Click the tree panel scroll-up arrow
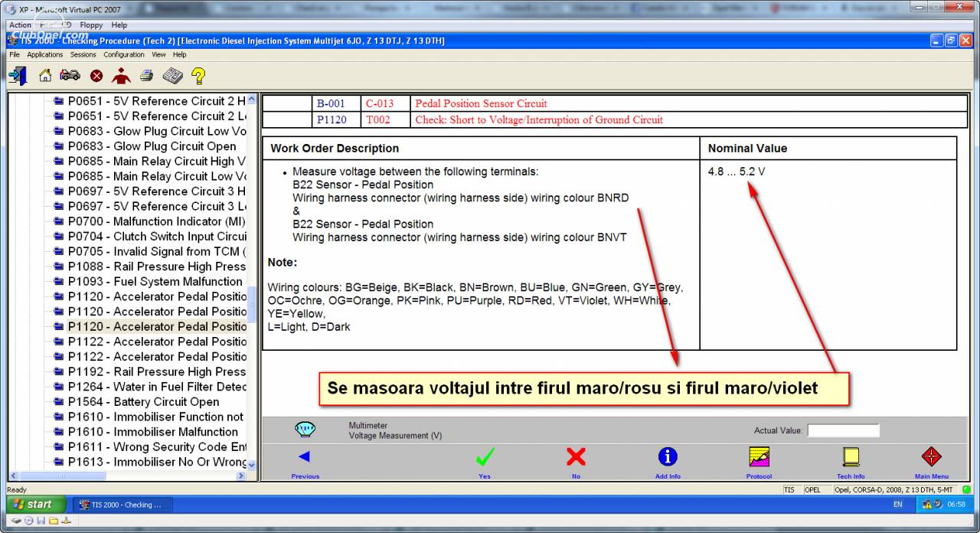 [x=252, y=99]
